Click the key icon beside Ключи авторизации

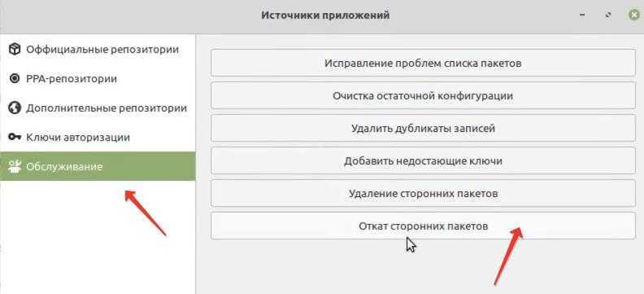pyautogui.click(x=15, y=138)
